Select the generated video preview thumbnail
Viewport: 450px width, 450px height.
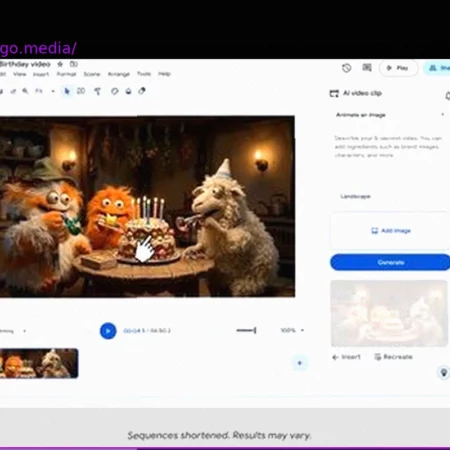tap(389, 313)
